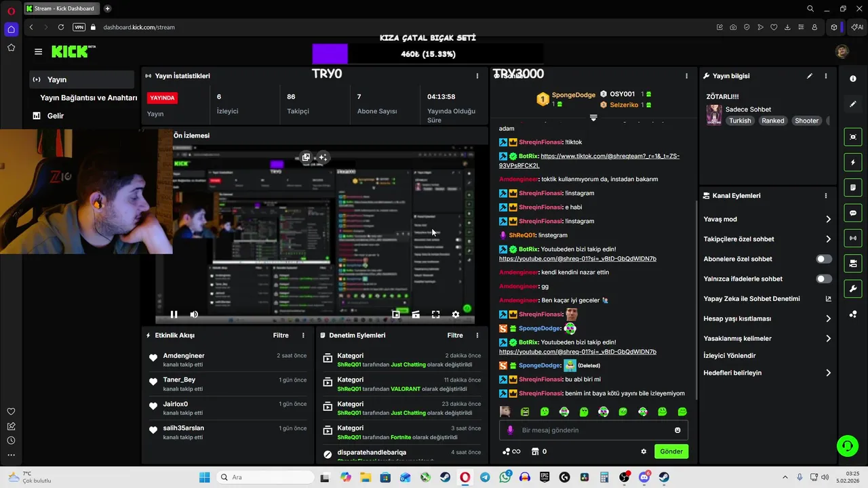Screen dimensions: 868x488
Task: Open Opera sidebar bookmarks star icon
Action: point(11,47)
